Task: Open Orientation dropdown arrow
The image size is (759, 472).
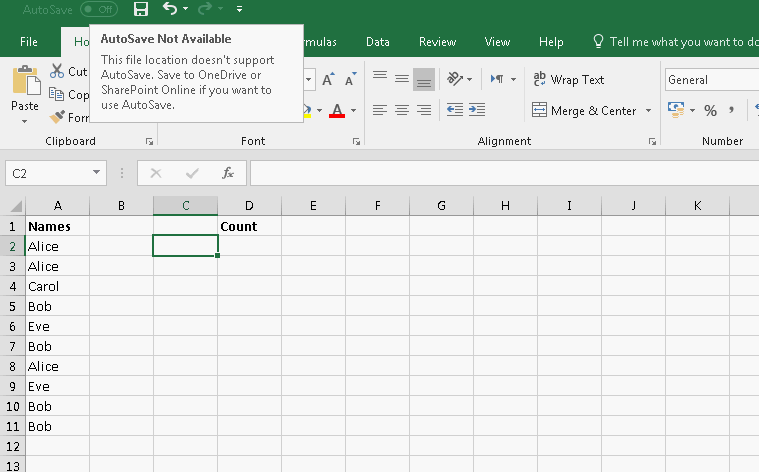Action: tap(470, 79)
